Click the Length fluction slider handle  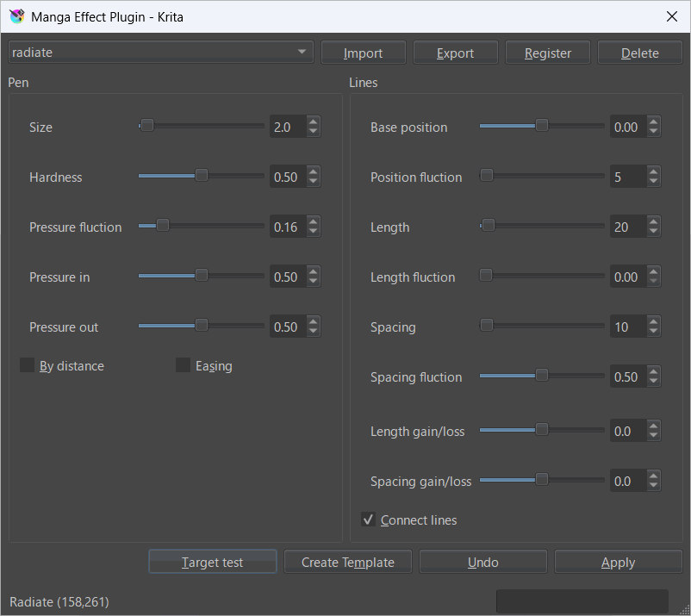(486, 276)
